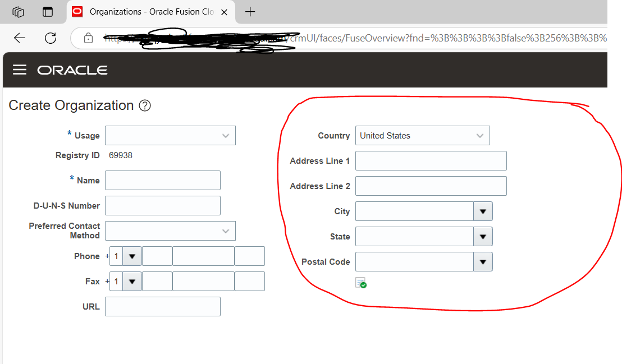Open help for Create Organization
Screen dimensions: 622x364
pyautogui.click(x=145, y=105)
